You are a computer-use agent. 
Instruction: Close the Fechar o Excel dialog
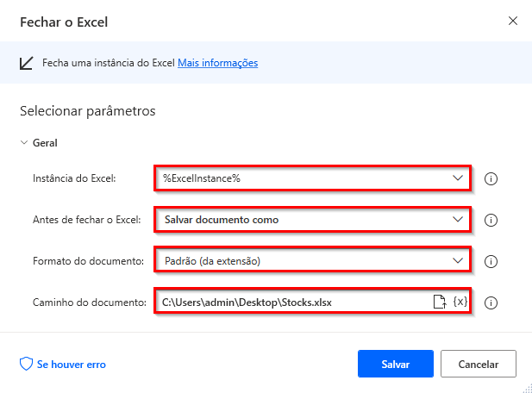(513, 21)
